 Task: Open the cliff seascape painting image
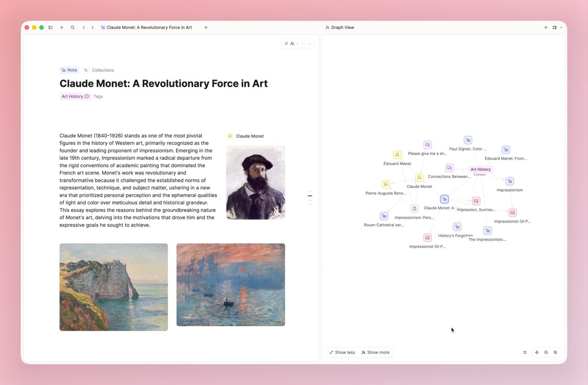point(114,287)
